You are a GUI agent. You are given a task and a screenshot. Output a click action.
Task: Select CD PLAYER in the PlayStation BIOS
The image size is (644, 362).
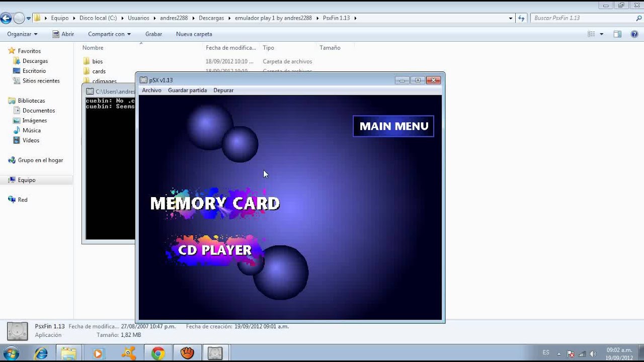coord(215,250)
